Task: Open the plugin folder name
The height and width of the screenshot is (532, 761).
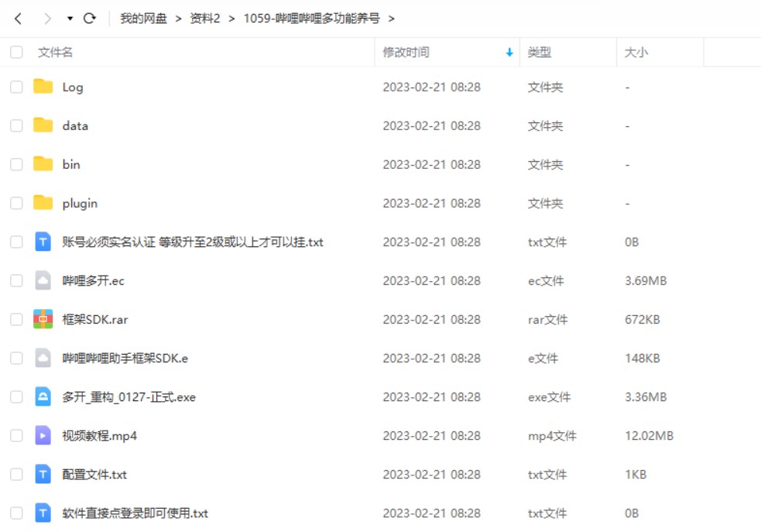Action: (x=80, y=204)
